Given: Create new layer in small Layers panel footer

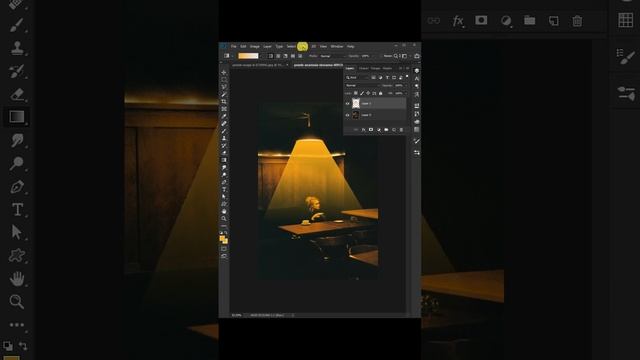Looking at the screenshot, I should 394,130.
